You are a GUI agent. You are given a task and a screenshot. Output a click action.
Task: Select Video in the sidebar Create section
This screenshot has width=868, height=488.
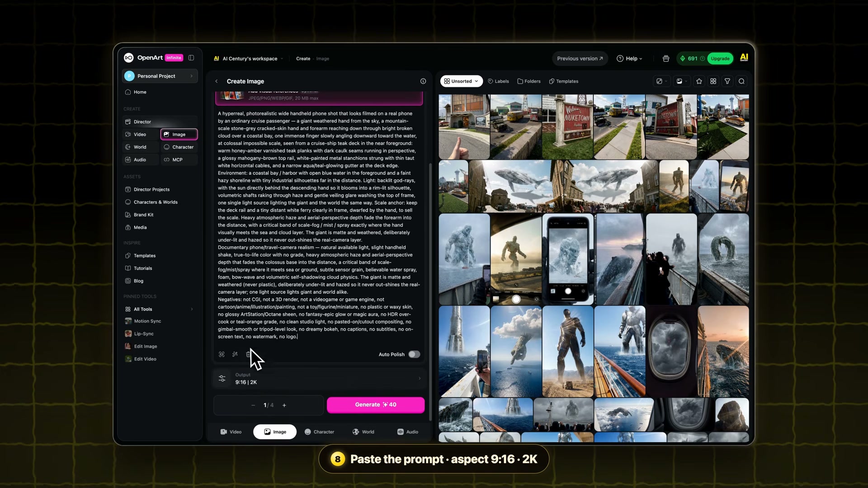click(x=141, y=135)
